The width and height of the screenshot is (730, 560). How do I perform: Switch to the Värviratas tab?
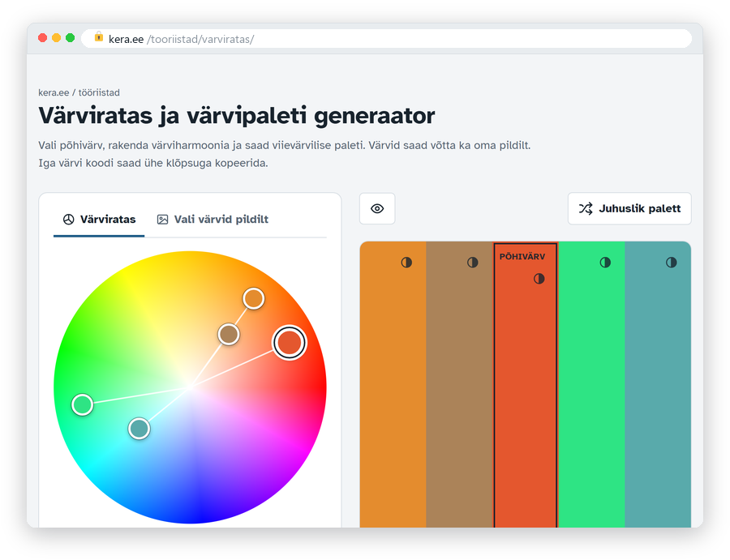pos(99,220)
